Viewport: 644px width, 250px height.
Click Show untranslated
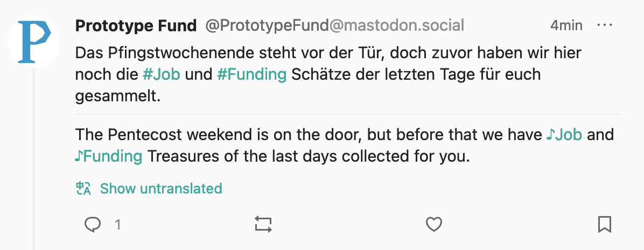click(x=161, y=189)
